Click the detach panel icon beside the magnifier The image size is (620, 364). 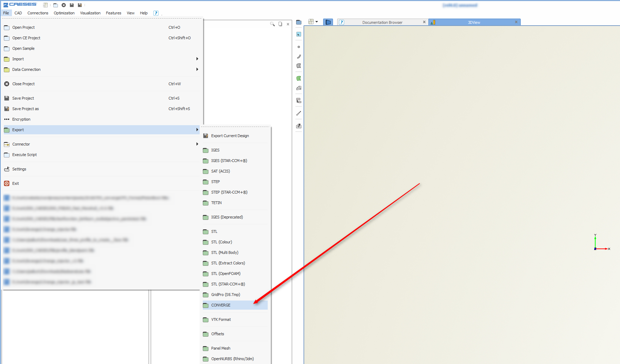(x=280, y=24)
